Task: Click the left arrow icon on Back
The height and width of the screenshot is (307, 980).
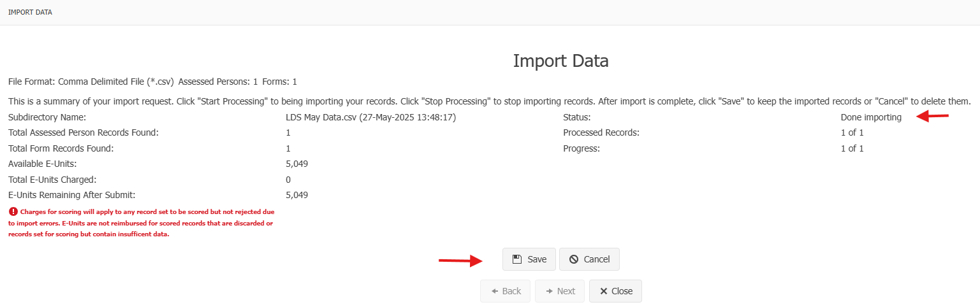Action: click(494, 291)
